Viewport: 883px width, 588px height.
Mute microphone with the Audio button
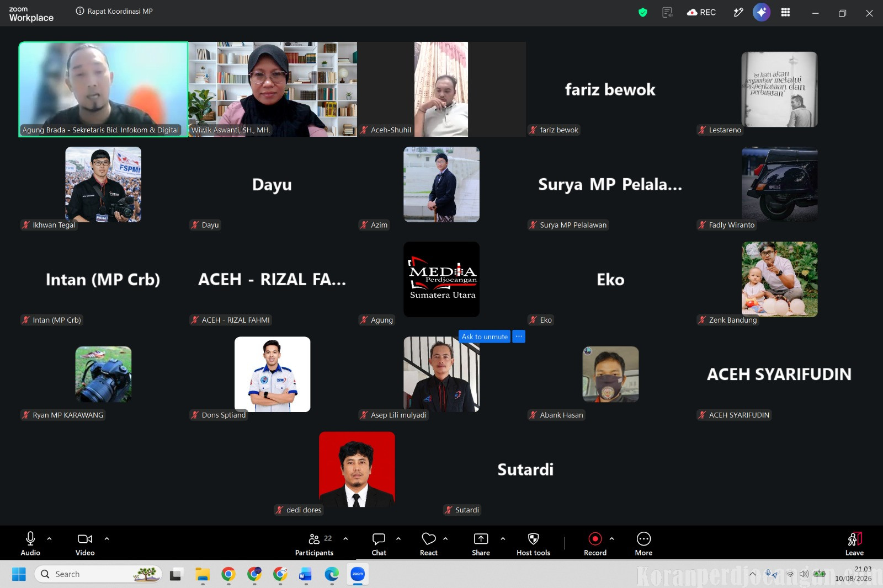click(30, 543)
